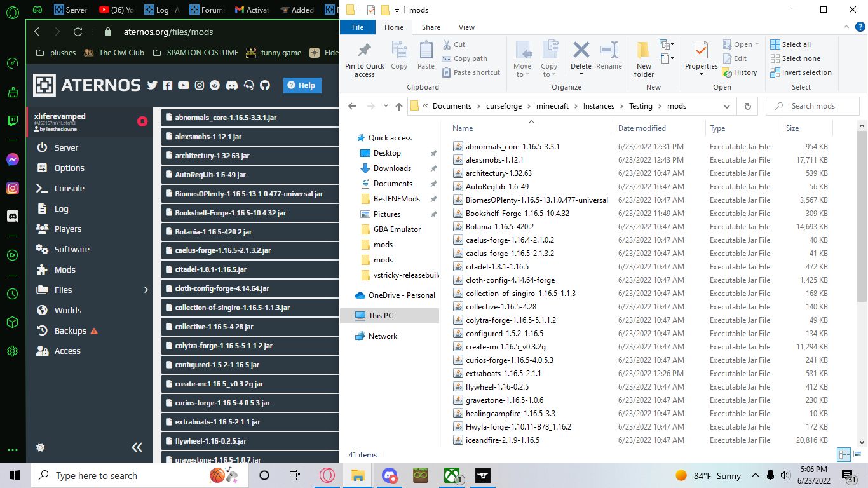Open The Owl Club bookmark
Image resolution: width=868 pixels, height=488 pixels.
114,53
